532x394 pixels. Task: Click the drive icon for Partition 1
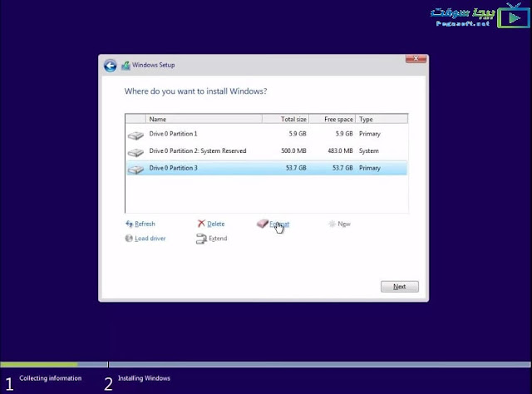135,135
